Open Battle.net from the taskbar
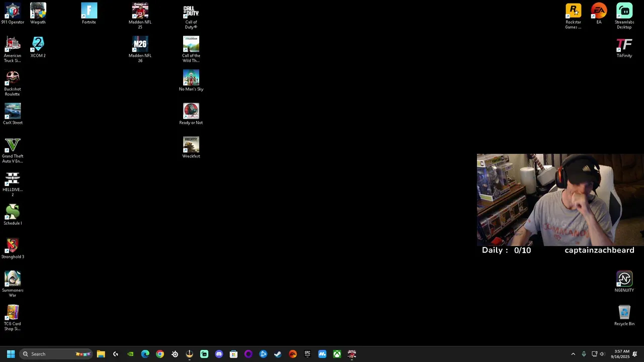644x362 pixels. pyautogui.click(x=263, y=354)
